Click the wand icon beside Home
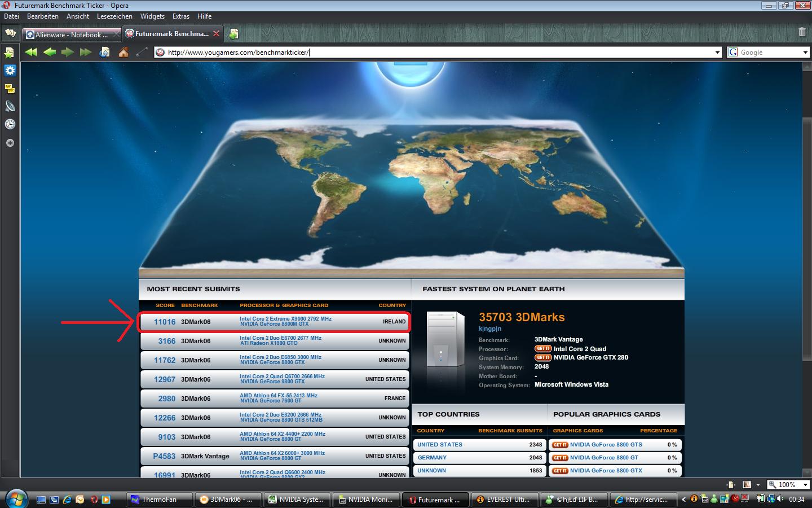Viewport: 812px width, 508px height. [x=142, y=52]
